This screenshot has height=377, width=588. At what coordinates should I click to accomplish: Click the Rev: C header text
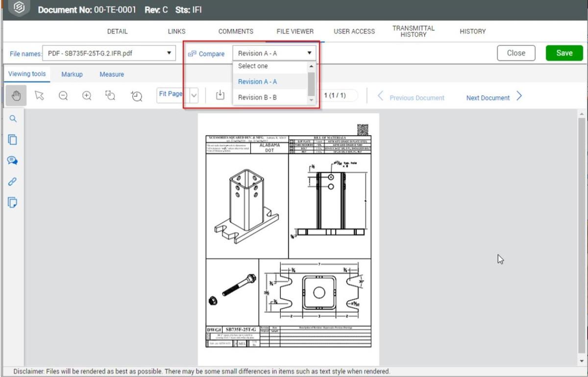point(156,10)
